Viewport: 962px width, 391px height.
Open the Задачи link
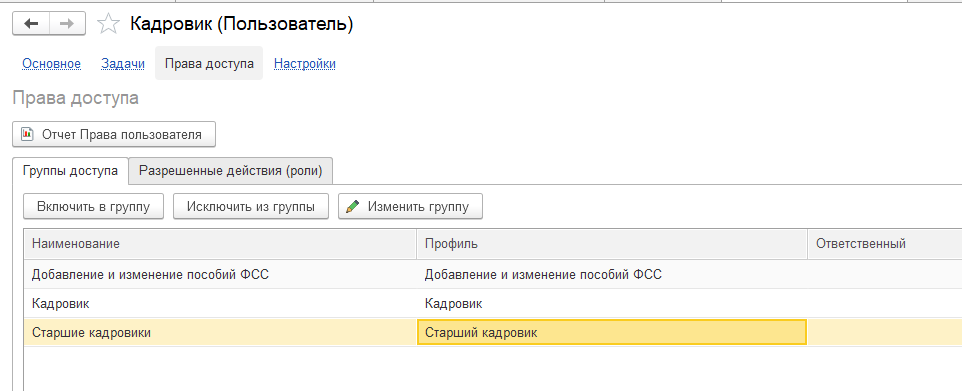[123, 64]
